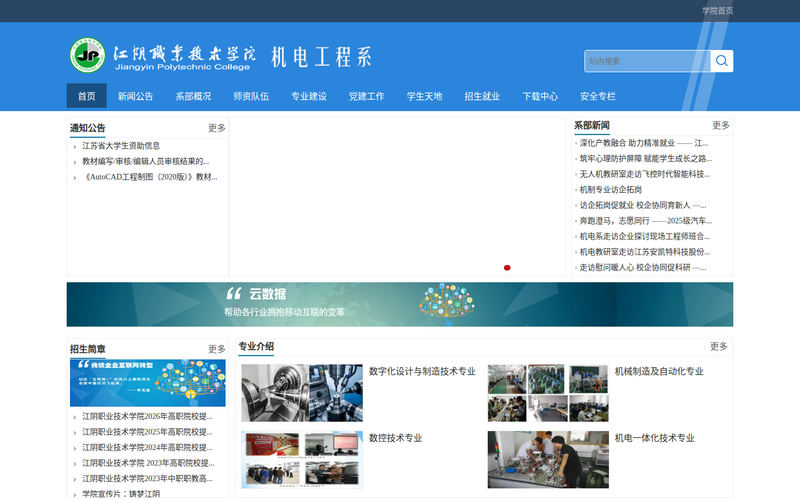Screen dimensions: 800x500
Task: Click the 云数据 wide banner image
Action: tap(399, 304)
